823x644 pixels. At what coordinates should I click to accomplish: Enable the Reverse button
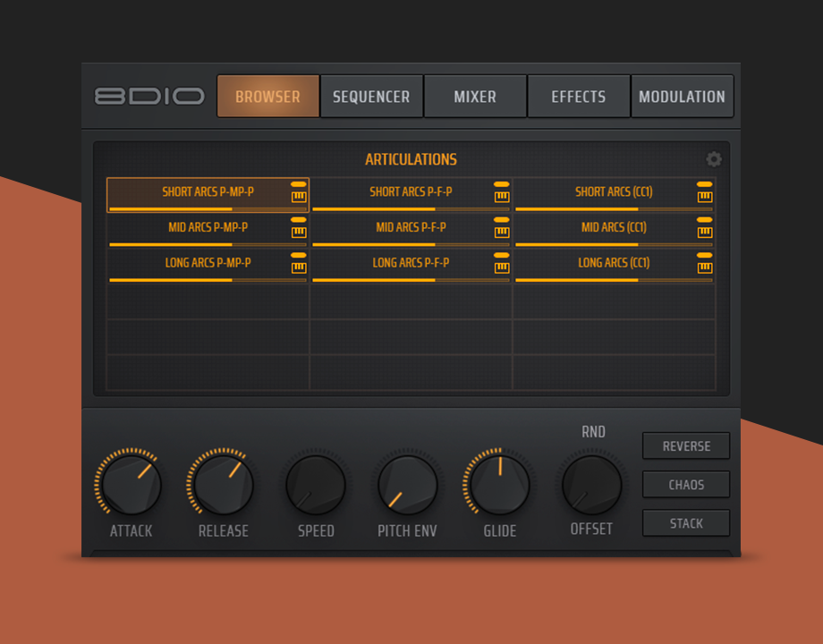686,446
